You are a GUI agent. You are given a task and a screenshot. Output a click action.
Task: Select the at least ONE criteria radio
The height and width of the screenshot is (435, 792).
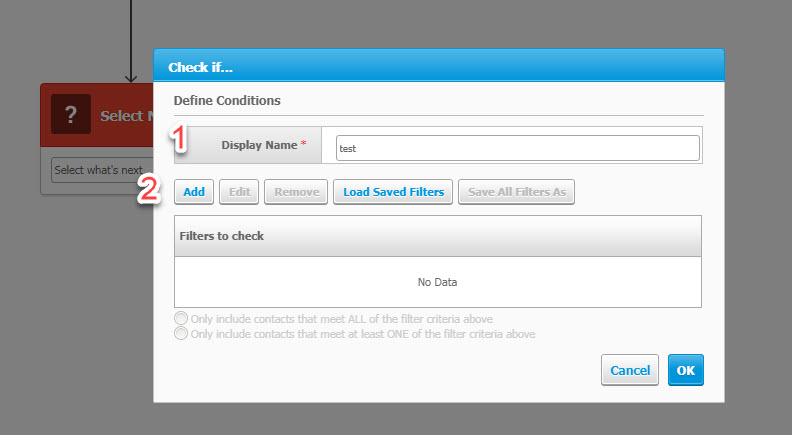(x=181, y=333)
